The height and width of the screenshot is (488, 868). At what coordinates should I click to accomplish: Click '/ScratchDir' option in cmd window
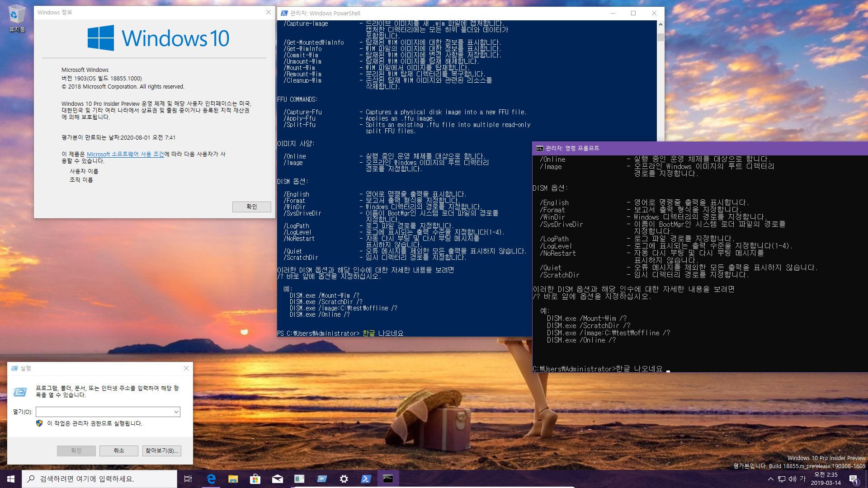pyautogui.click(x=560, y=275)
